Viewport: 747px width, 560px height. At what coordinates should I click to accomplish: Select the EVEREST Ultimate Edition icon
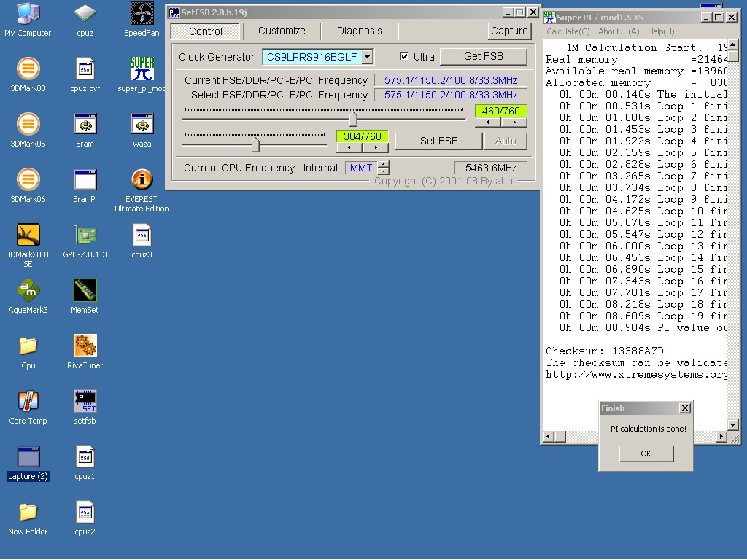pos(142,190)
